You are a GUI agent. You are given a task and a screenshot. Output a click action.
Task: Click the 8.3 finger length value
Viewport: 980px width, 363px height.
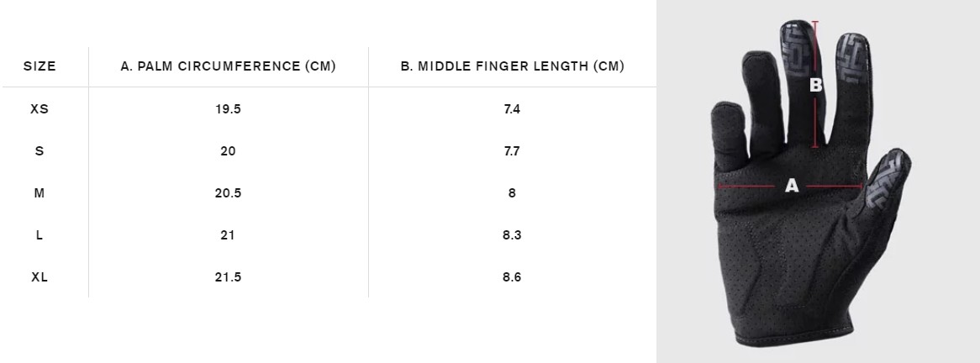click(x=512, y=235)
